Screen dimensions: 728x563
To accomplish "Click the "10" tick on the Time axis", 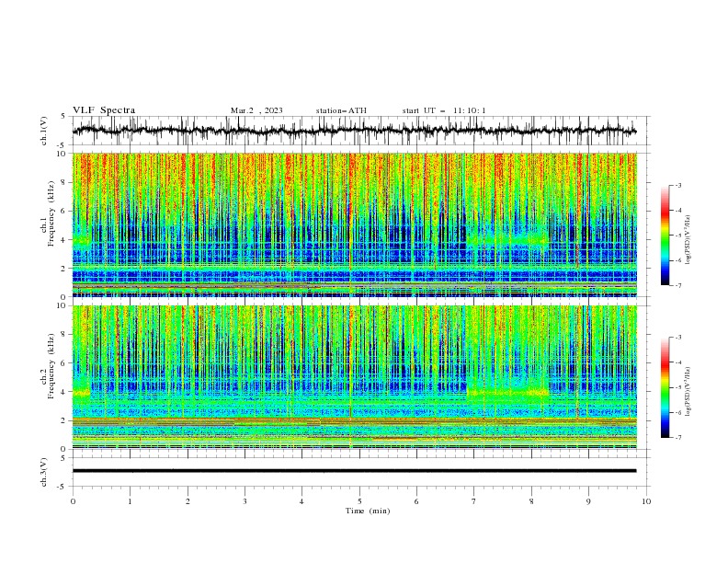I will 646,501.
